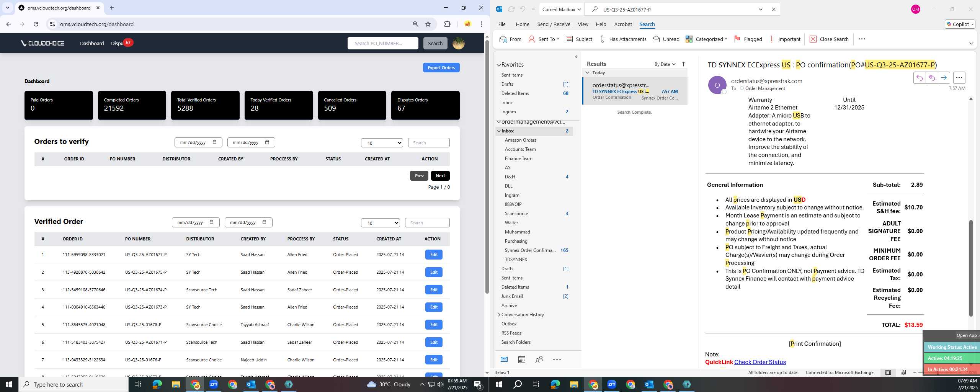Open Dashboard nav link in CloudChoice
Viewport: 980px width, 392px height.
(x=92, y=43)
